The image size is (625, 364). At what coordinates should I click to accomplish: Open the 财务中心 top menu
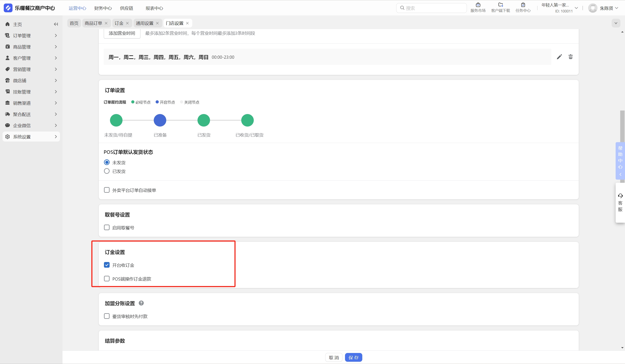click(103, 8)
